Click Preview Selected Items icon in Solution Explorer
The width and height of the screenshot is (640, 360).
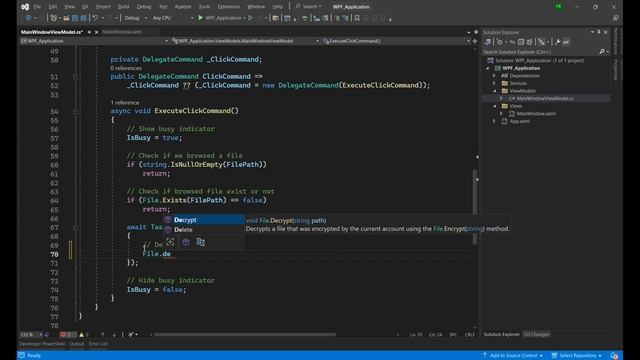tap(566, 42)
